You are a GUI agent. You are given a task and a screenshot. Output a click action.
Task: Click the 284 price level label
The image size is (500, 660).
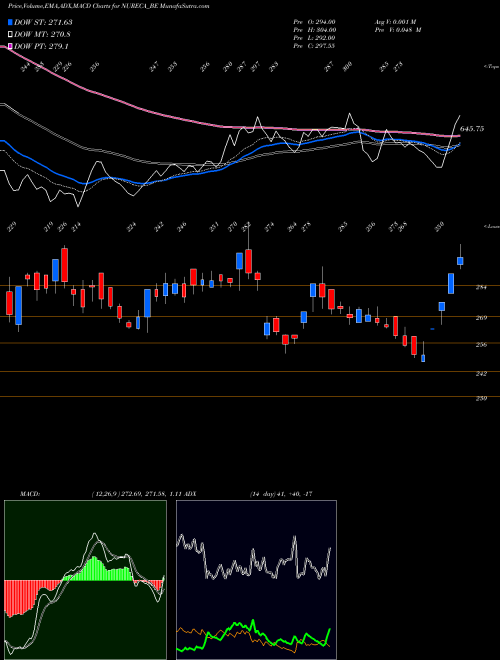(481, 287)
